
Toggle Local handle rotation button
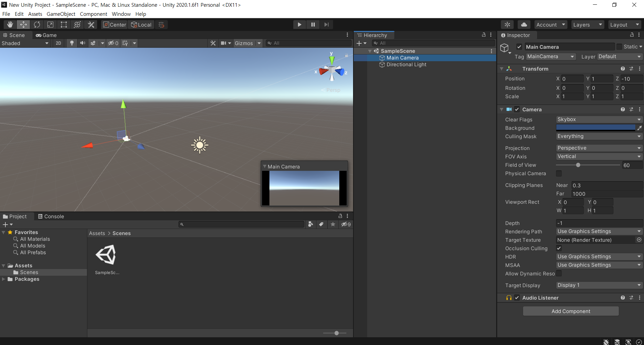141,25
